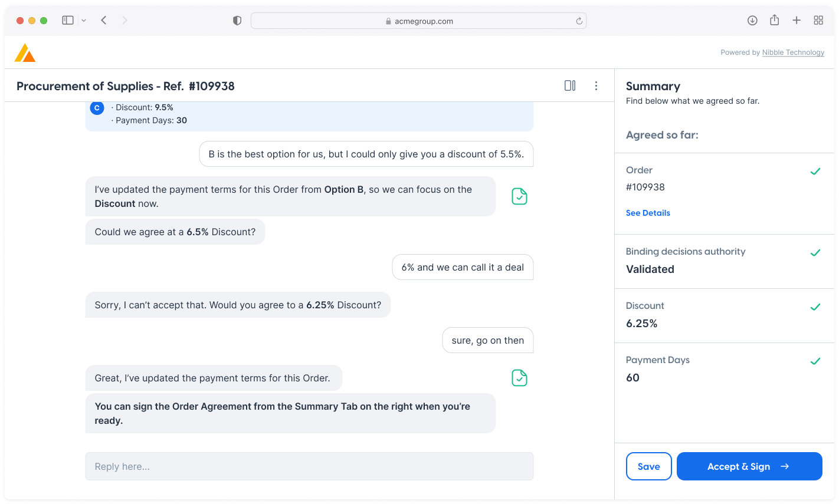Reload page using address bar refresh icon
The height and width of the screenshot is (504, 839).
(x=579, y=21)
